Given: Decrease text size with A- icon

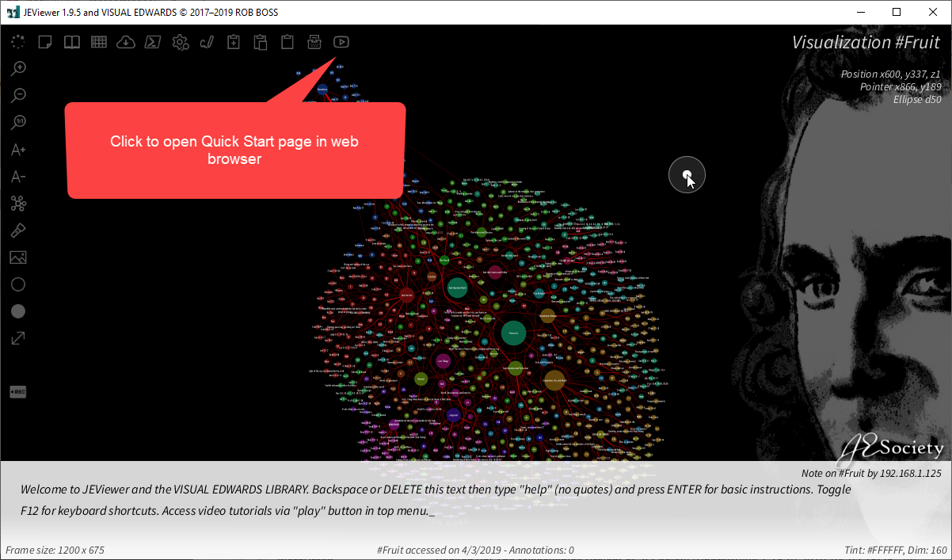Looking at the screenshot, I should click(x=18, y=177).
